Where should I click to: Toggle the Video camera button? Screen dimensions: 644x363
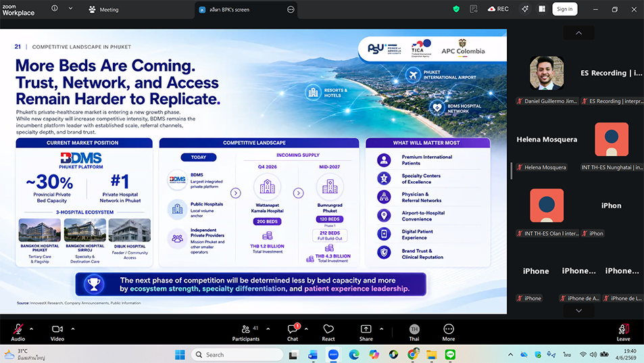point(57,332)
